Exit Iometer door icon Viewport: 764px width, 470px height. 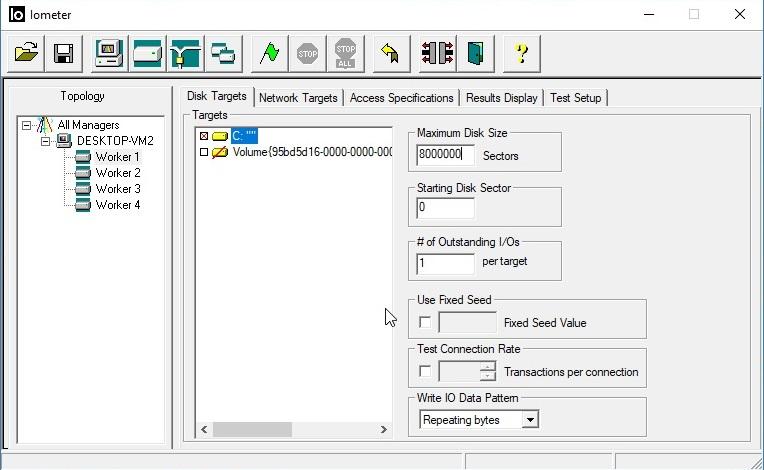(476, 53)
